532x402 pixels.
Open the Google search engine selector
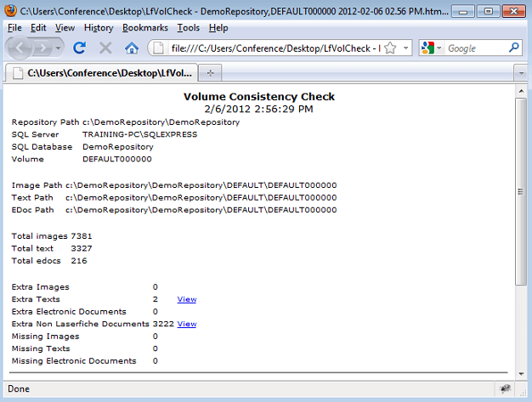tap(431, 48)
